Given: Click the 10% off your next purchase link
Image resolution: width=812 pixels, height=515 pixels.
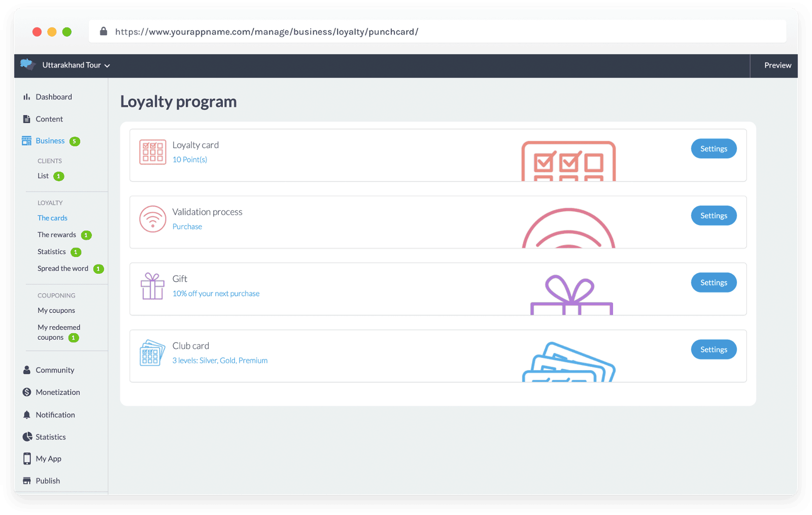Looking at the screenshot, I should (x=216, y=294).
